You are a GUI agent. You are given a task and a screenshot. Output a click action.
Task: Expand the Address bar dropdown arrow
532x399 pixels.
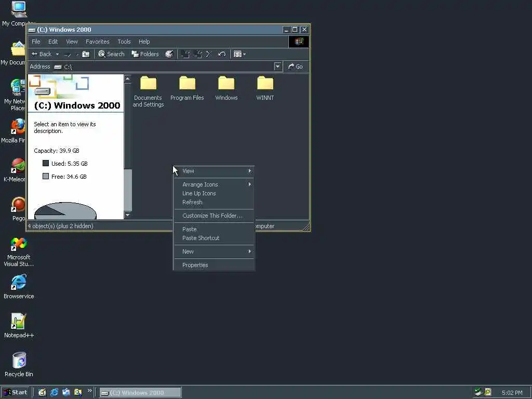pyautogui.click(x=278, y=66)
